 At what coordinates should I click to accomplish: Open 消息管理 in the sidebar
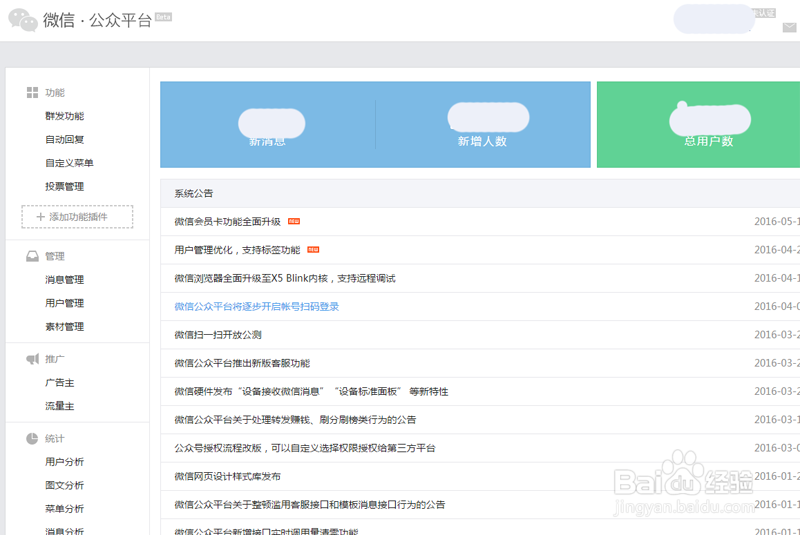(65, 279)
